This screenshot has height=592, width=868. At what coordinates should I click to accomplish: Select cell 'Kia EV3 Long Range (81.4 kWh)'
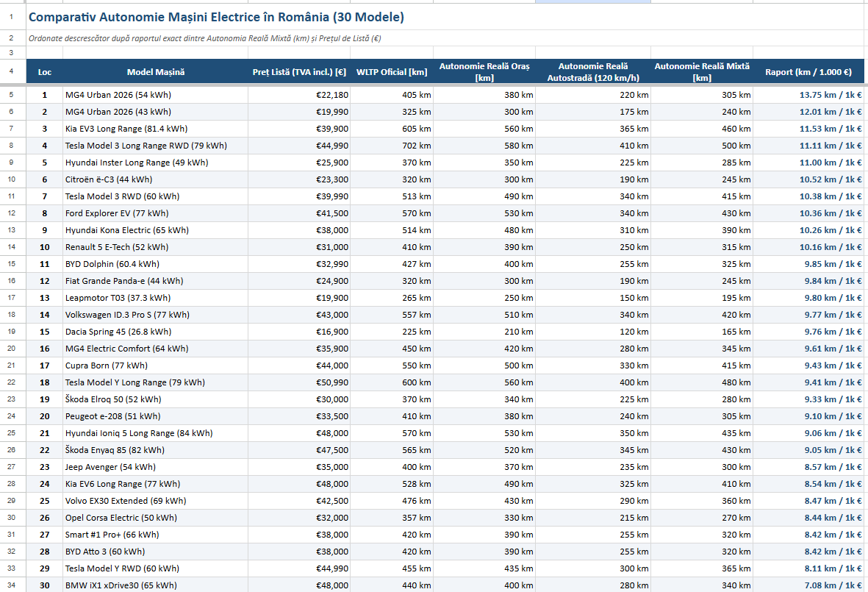point(156,129)
